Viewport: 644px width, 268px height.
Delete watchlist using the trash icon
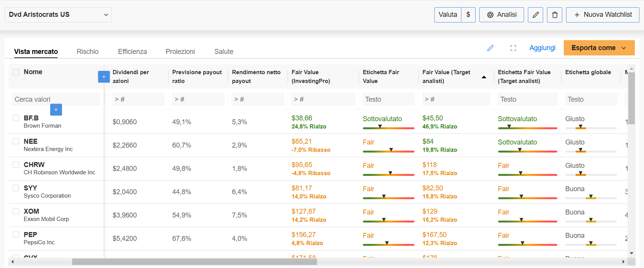555,15
